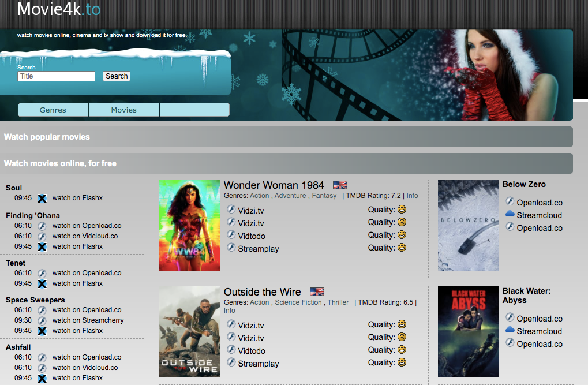The height and width of the screenshot is (385, 588).
Task: Click the first Vidzi.tv icon under Wonder Woman 1984
Action: tap(231, 209)
